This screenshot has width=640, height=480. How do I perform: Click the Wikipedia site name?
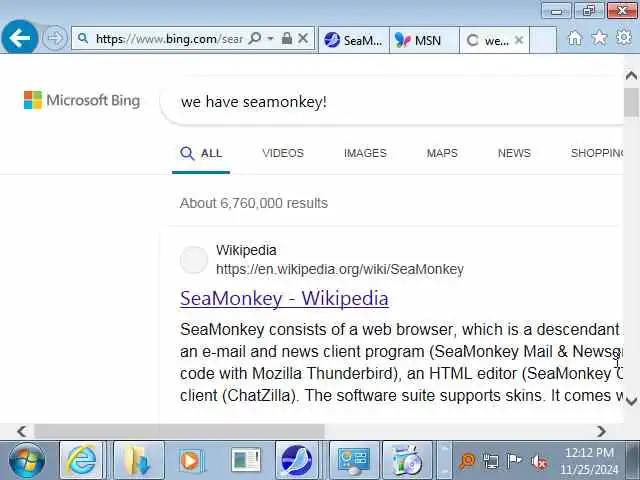tap(246, 250)
